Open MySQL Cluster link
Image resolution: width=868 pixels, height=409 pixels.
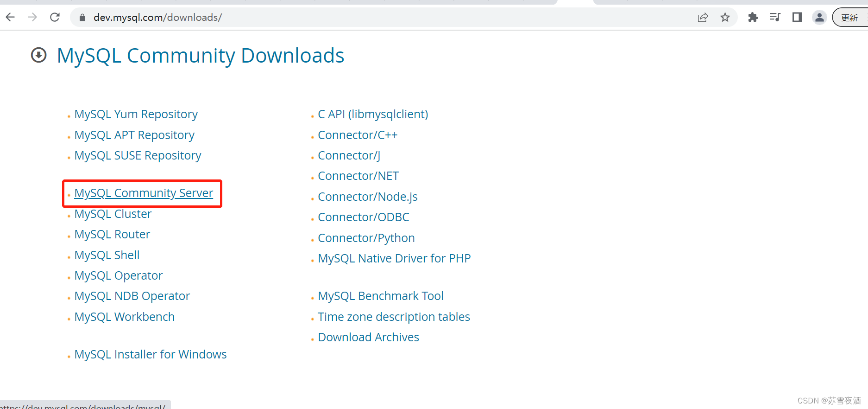[113, 214]
